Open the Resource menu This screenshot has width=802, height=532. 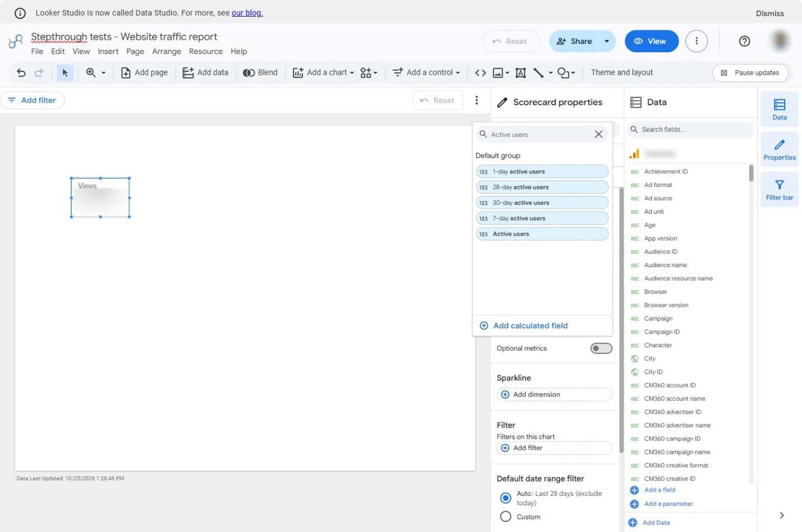(206, 52)
